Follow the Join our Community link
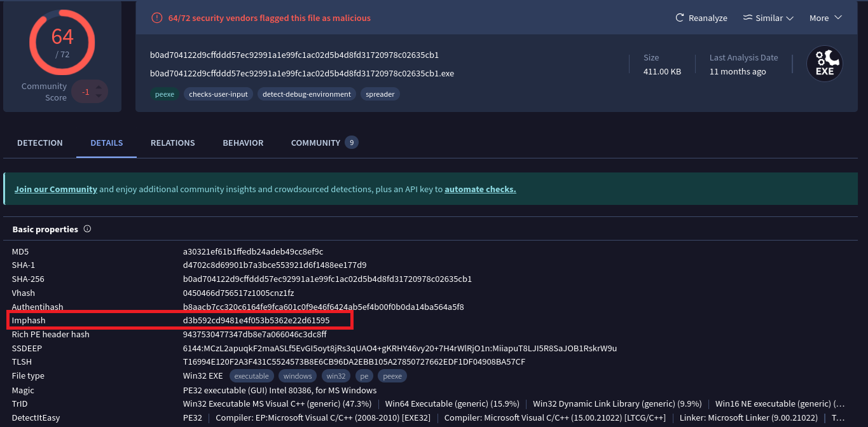Viewport: 868px width, 427px height. point(56,189)
